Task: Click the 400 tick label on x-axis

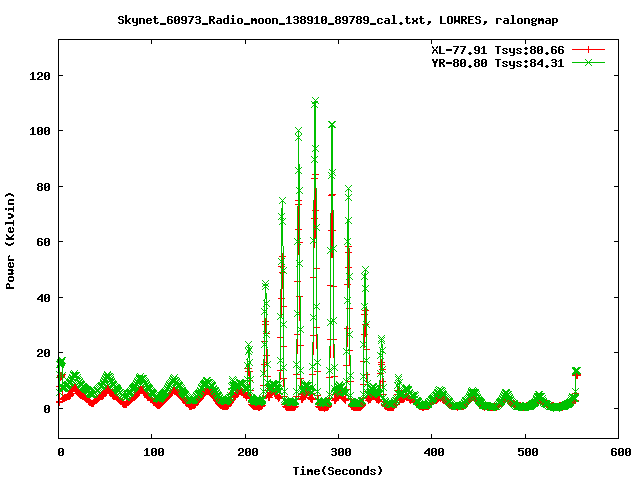Action: pyautogui.click(x=432, y=453)
